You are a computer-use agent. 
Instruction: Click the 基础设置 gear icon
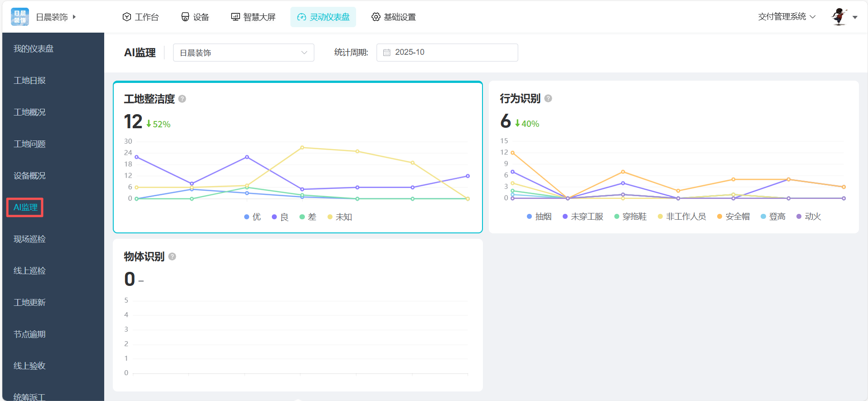[376, 17]
